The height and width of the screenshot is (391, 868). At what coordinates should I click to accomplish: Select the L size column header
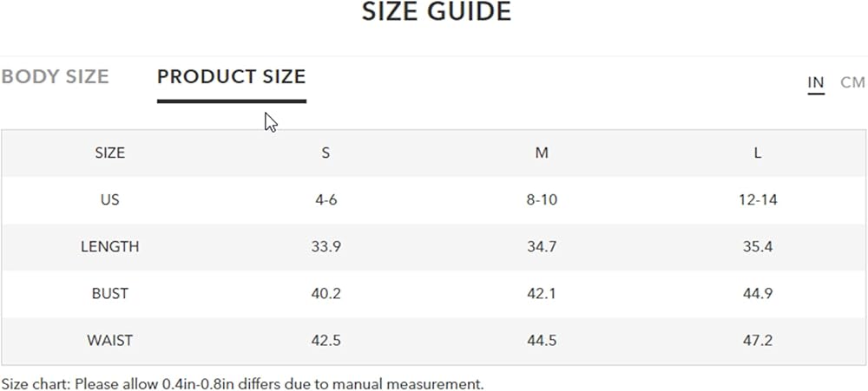click(x=758, y=153)
